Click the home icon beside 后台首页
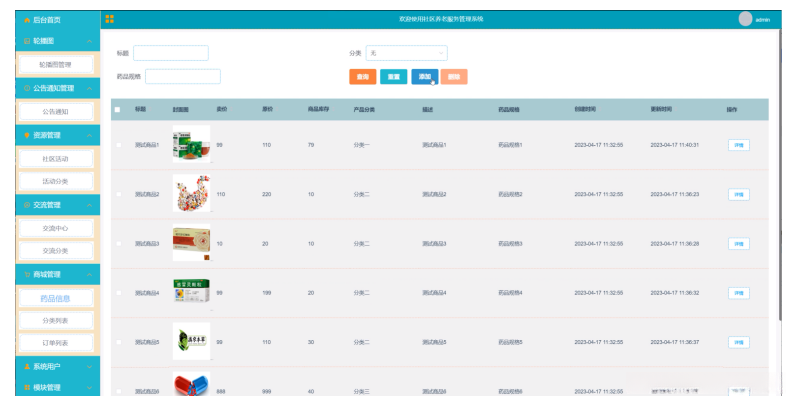This screenshot has height=402, width=799. click(27, 20)
